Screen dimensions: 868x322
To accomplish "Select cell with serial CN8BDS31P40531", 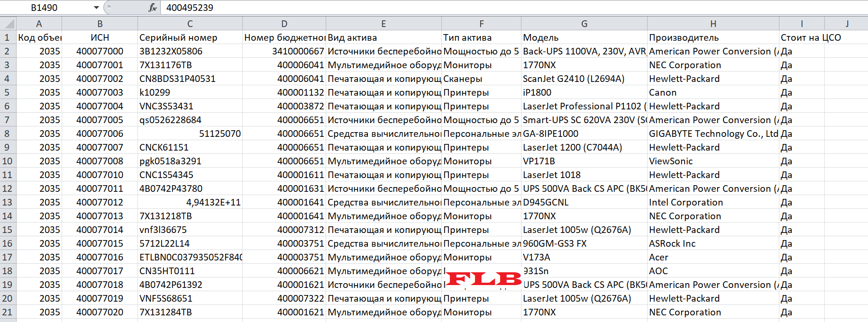I will [x=190, y=79].
